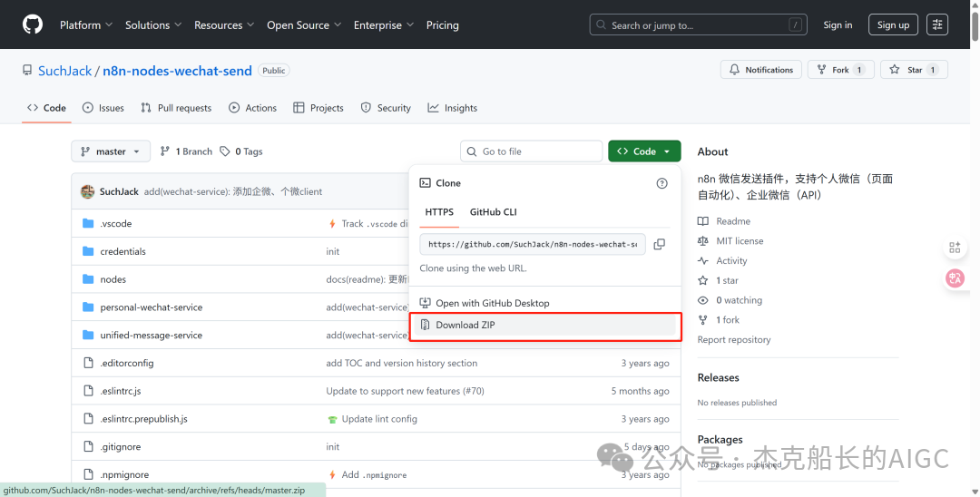Screen dimensions: 980x497
Task: View the MIT license link
Action: (740, 241)
